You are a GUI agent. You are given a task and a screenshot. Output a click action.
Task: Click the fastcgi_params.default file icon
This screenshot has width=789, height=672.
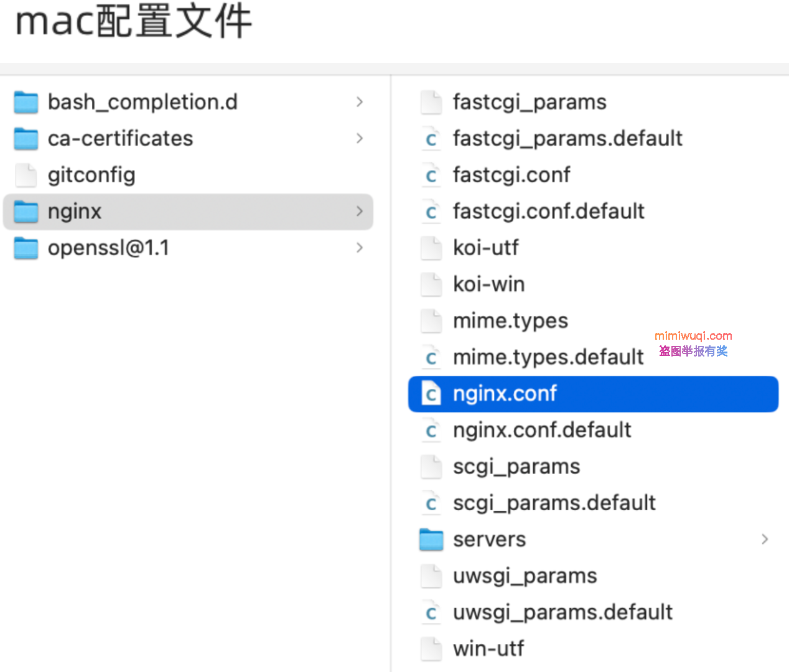[x=431, y=139]
